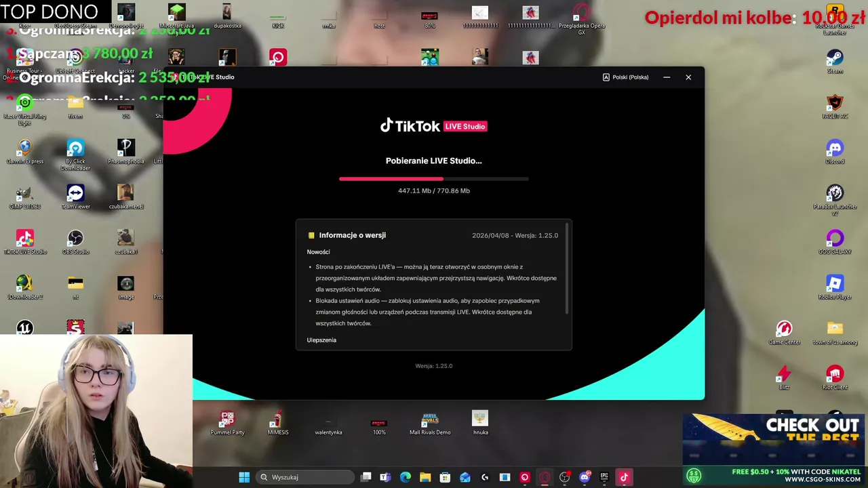The width and height of the screenshot is (868, 488).
Task: Switch to TikTok LIVE Studio taskbar icon
Action: click(624, 477)
